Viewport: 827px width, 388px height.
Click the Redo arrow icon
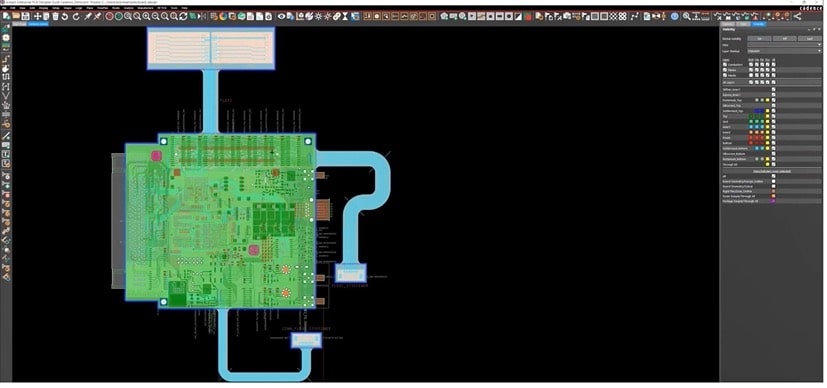pos(76,16)
